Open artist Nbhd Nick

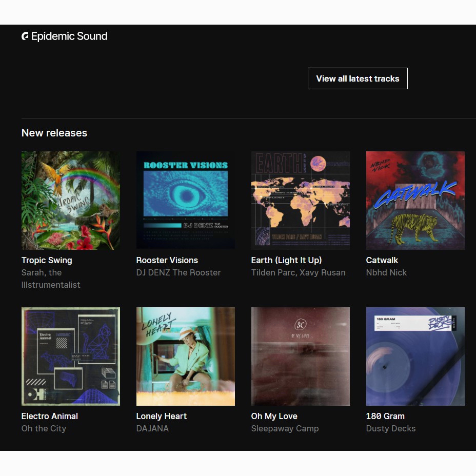pyautogui.click(x=386, y=272)
